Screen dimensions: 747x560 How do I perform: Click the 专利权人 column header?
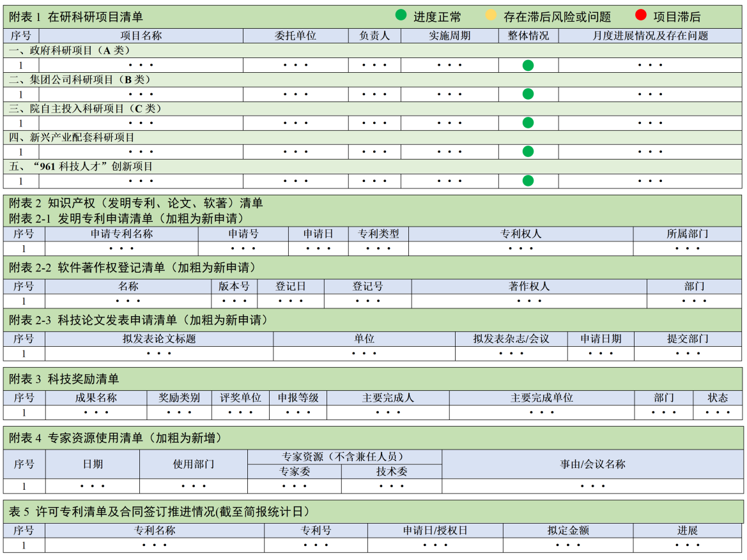click(x=521, y=234)
